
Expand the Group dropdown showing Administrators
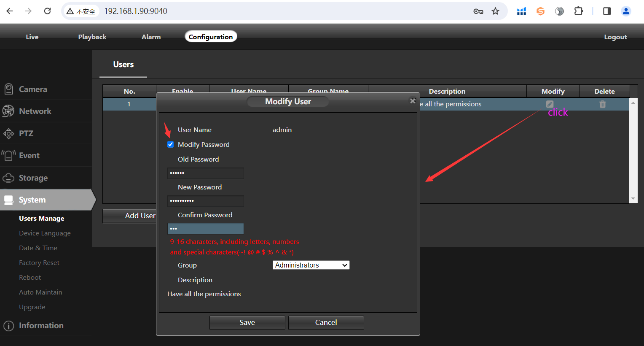311,265
